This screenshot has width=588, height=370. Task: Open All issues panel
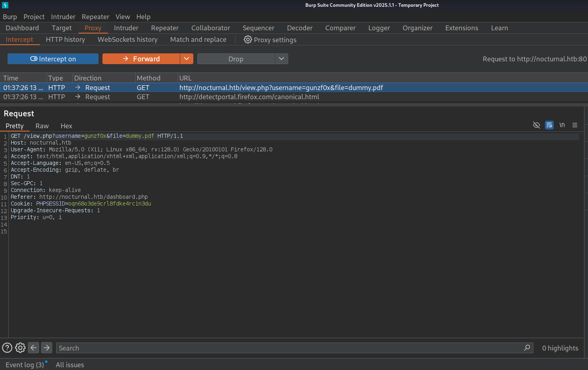click(70, 365)
